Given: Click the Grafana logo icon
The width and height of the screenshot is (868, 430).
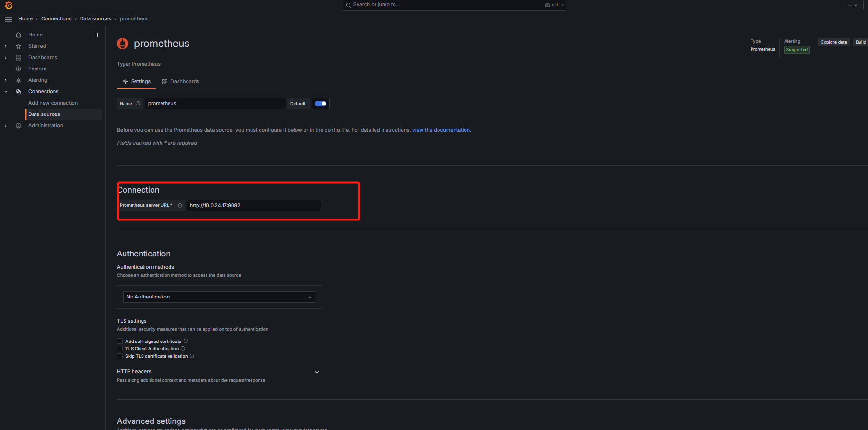Looking at the screenshot, I should 9,5.
